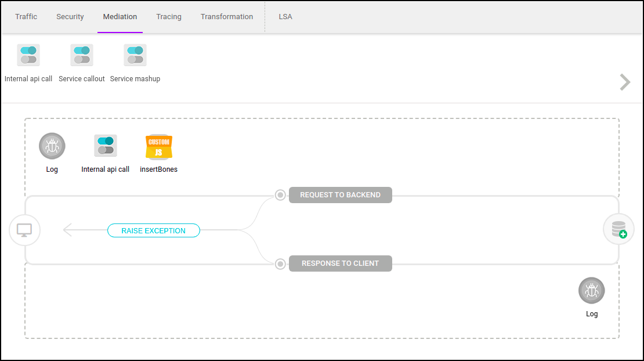644x361 pixels.
Task: Expand more mediation policies with the right chevron
Action: pos(624,82)
